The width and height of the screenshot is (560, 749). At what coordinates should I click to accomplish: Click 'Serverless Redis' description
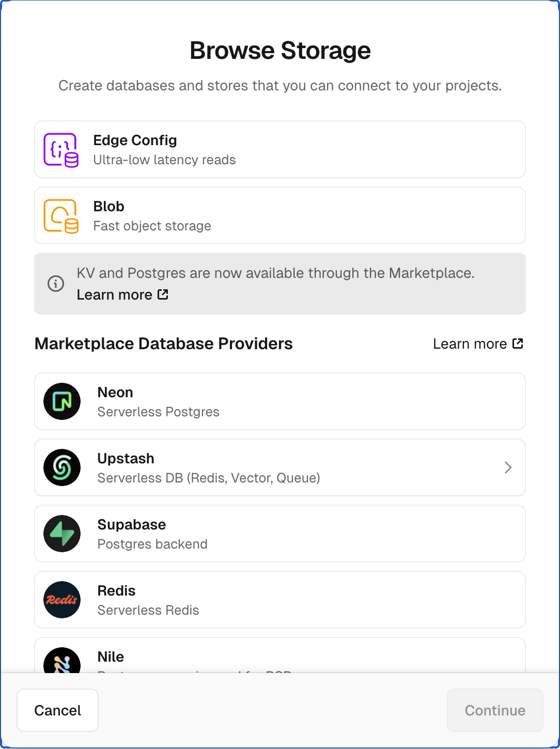pyautogui.click(x=148, y=611)
